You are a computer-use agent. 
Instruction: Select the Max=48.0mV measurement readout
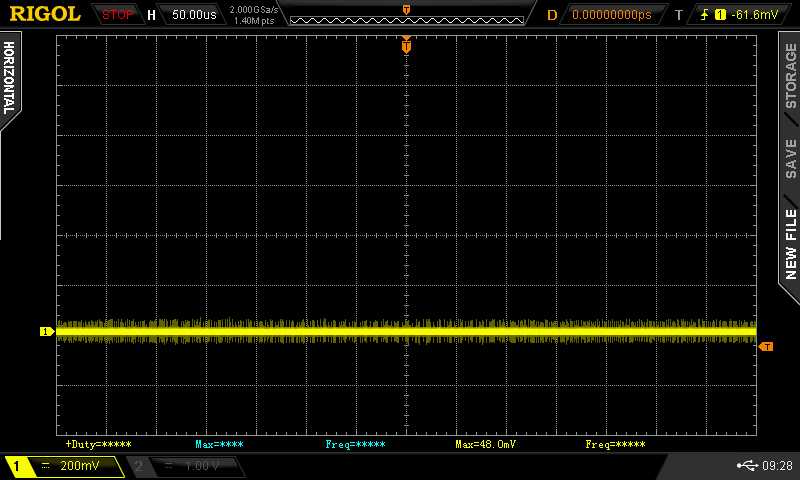pos(486,444)
